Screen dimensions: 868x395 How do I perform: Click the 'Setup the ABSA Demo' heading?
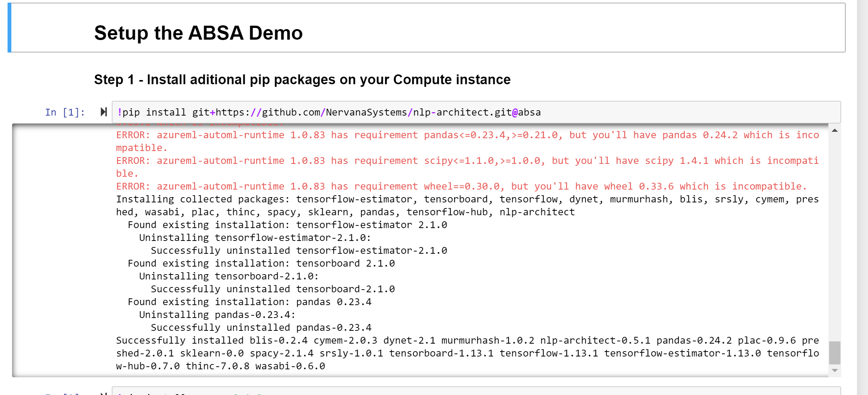[x=199, y=33]
